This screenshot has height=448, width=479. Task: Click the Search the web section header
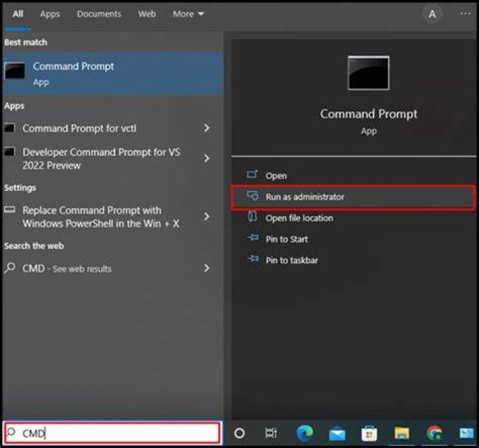coord(34,246)
